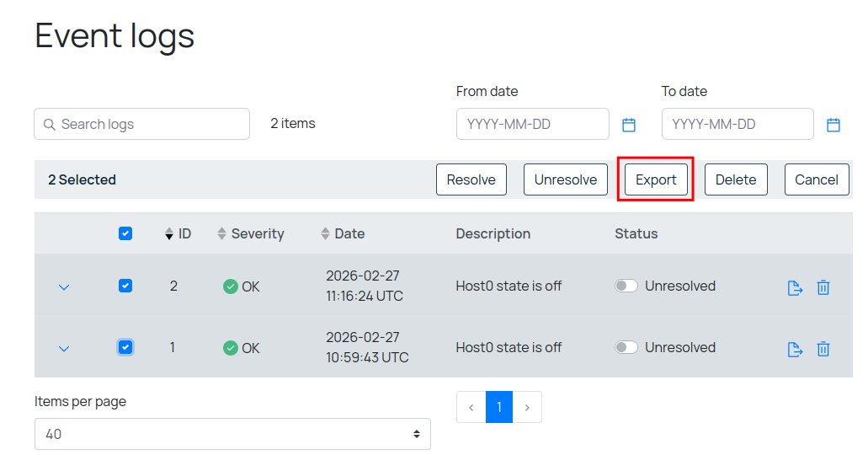Click trash icon for log ID 1
Viewport: 868px width, 455px height.
coord(823,349)
